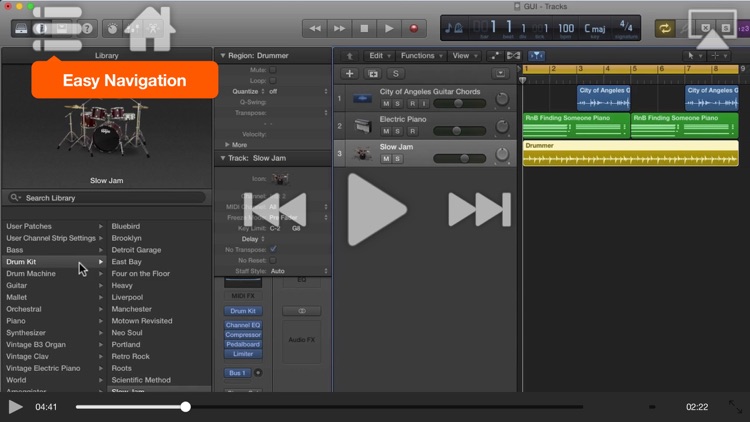Open the pointer tool selection menu
Image resolution: width=750 pixels, height=422 pixels.
[x=694, y=56]
